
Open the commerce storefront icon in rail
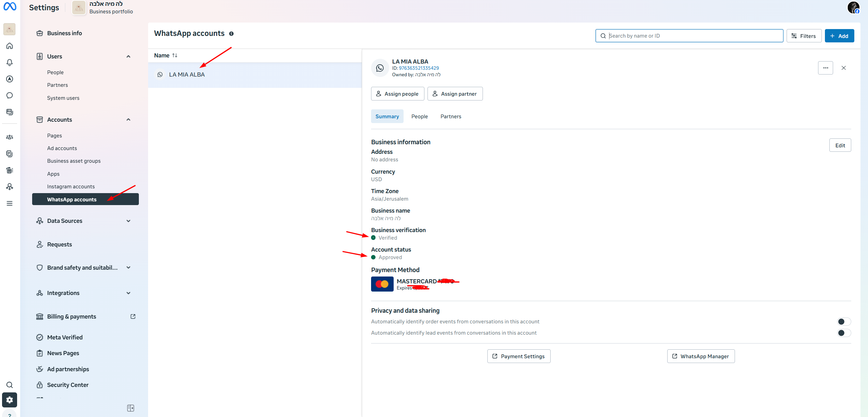(x=10, y=170)
